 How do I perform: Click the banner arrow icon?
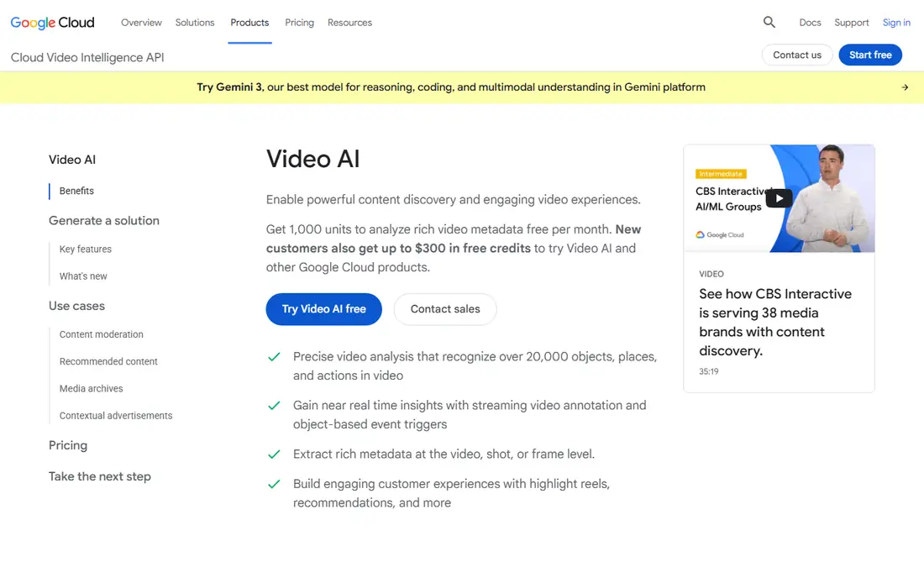coord(905,87)
